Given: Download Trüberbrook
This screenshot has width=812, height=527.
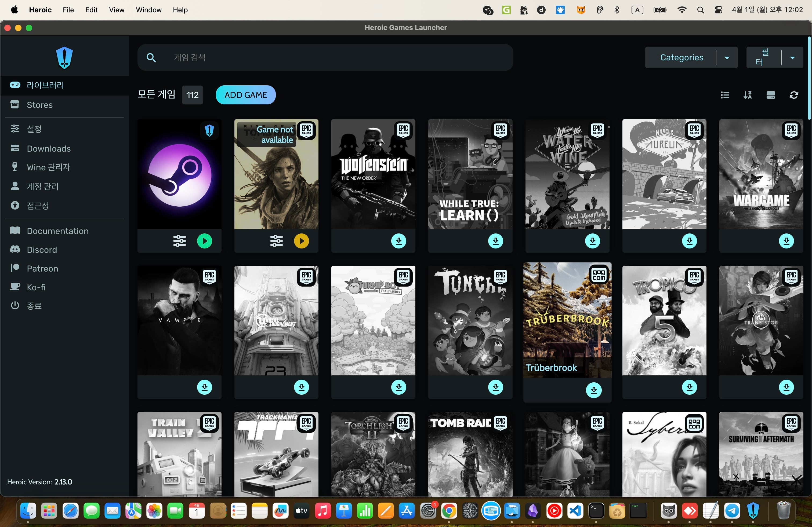Looking at the screenshot, I should [594, 390].
